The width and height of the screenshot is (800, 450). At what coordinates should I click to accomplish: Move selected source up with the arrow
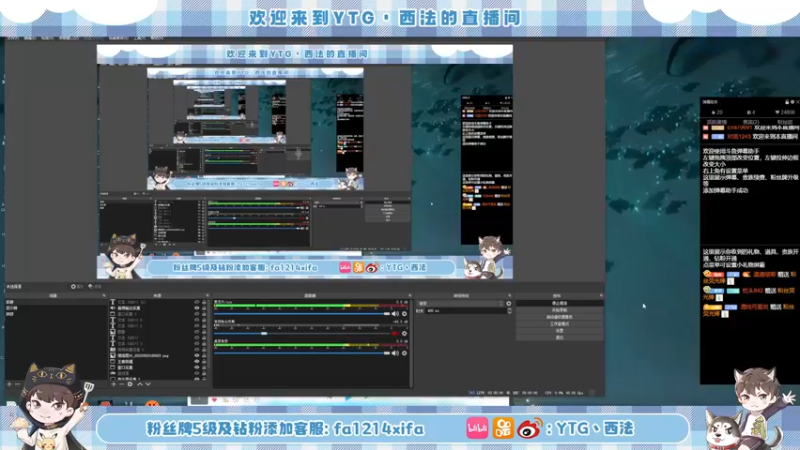coord(140,384)
